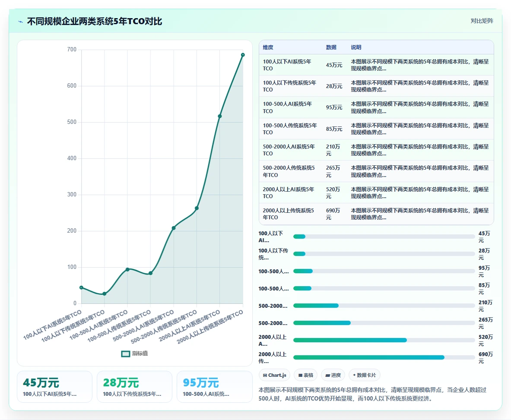The width and height of the screenshot is (511, 420).
Task: Click the 数据卡片 tag chip
Action: (364, 375)
